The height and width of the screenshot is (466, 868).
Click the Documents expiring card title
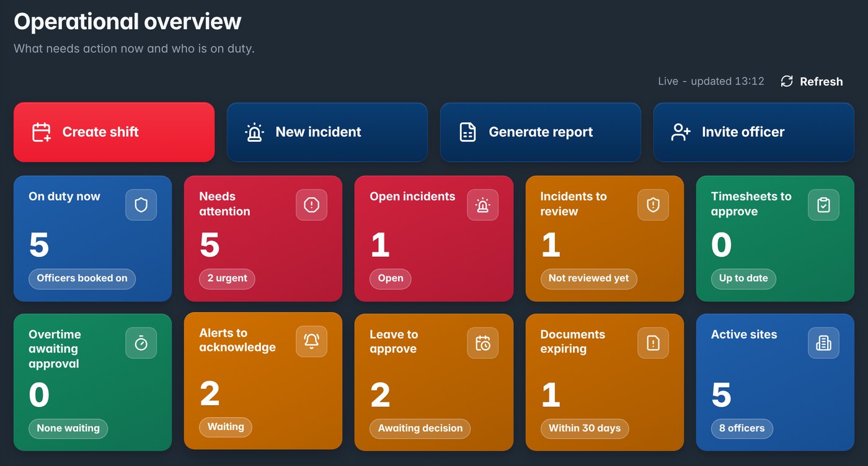point(573,341)
